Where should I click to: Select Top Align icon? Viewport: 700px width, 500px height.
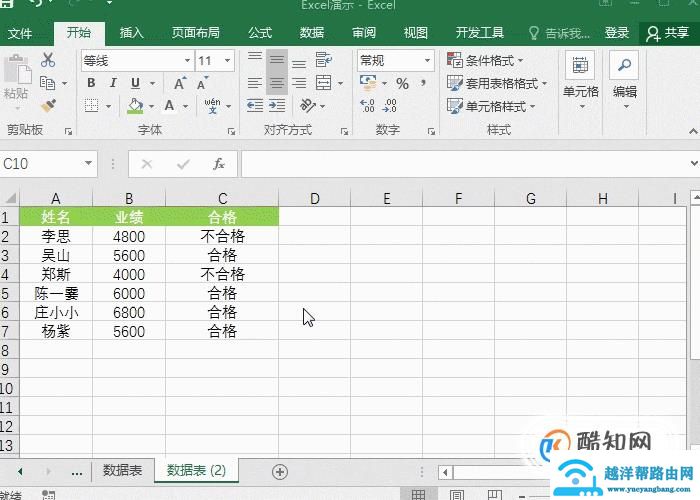[x=255, y=58]
